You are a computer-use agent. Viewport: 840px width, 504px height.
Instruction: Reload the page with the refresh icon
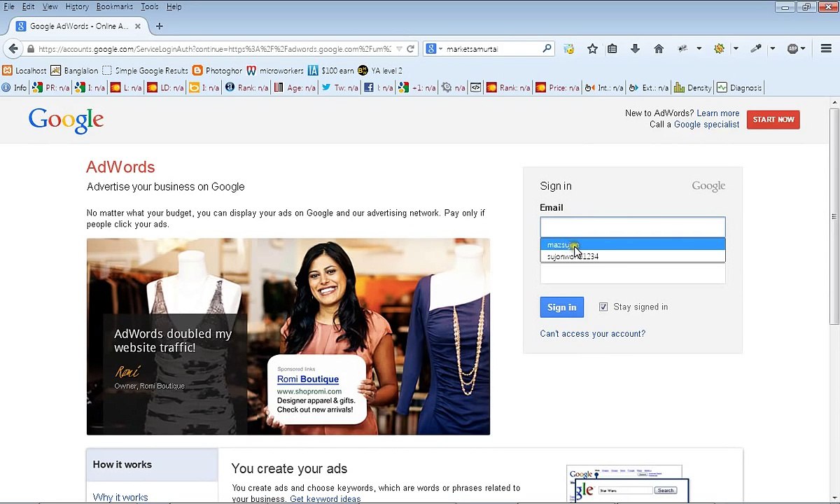(411, 49)
